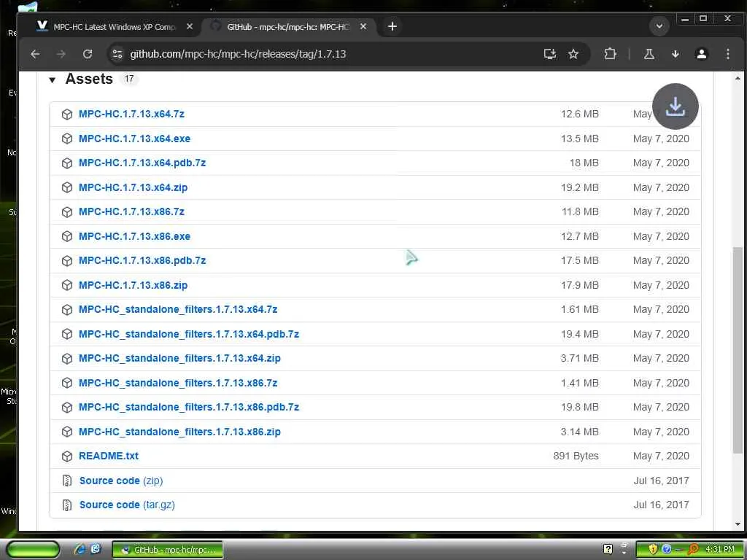
Task: Download MPC-HC.1.7.13.x86.zip
Action: click(x=133, y=285)
